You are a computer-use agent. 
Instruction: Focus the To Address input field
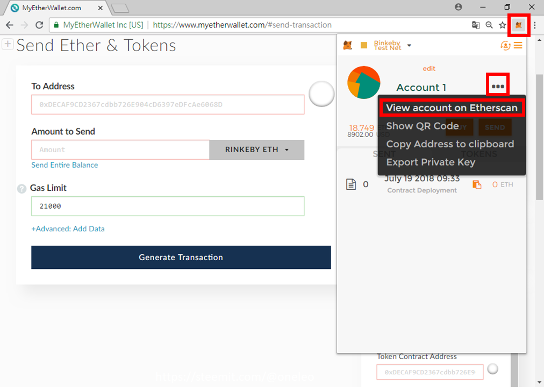168,104
